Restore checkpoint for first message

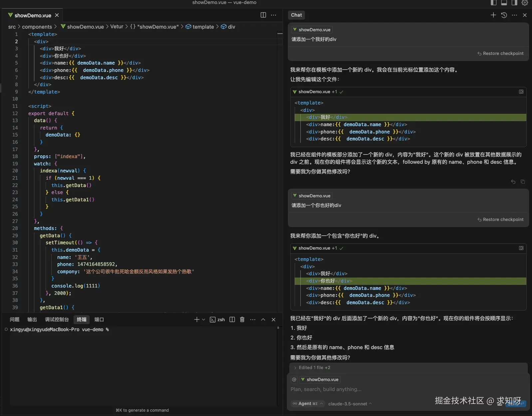(x=500, y=54)
